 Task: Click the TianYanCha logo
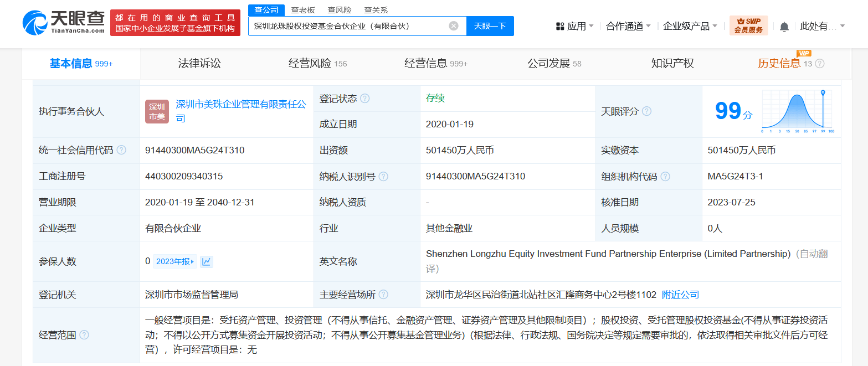coord(64,23)
